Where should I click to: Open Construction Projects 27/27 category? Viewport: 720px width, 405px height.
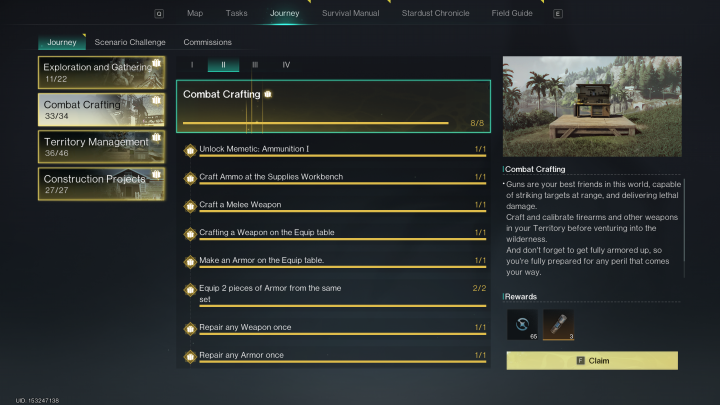click(x=101, y=184)
